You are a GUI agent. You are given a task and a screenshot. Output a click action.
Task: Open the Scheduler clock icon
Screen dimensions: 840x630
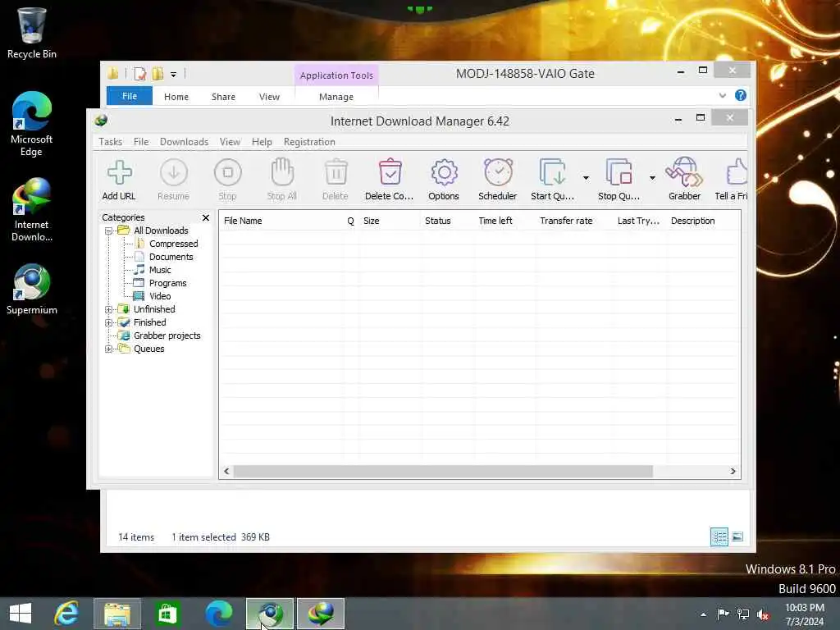click(x=498, y=172)
